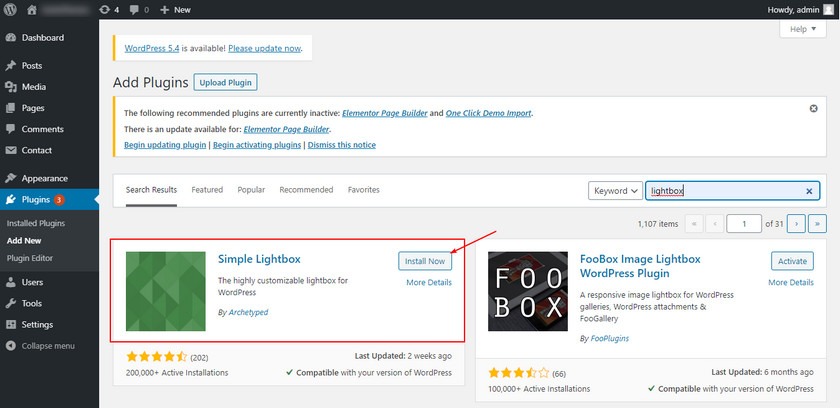Click the plus New content button
Image resolution: width=840 pixels, height=408 pixels.
[x=174, y=9]
